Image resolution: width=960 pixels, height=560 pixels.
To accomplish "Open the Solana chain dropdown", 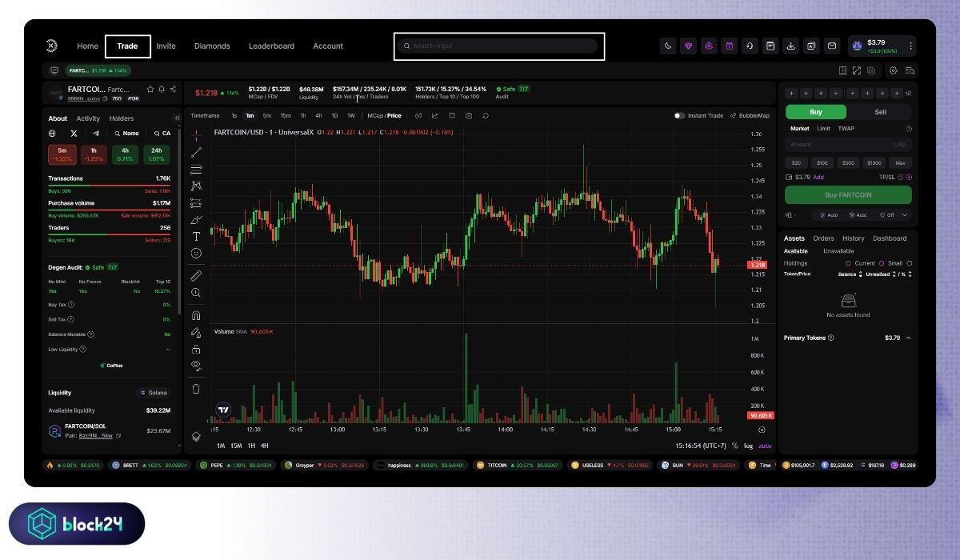I will point(153,393).
